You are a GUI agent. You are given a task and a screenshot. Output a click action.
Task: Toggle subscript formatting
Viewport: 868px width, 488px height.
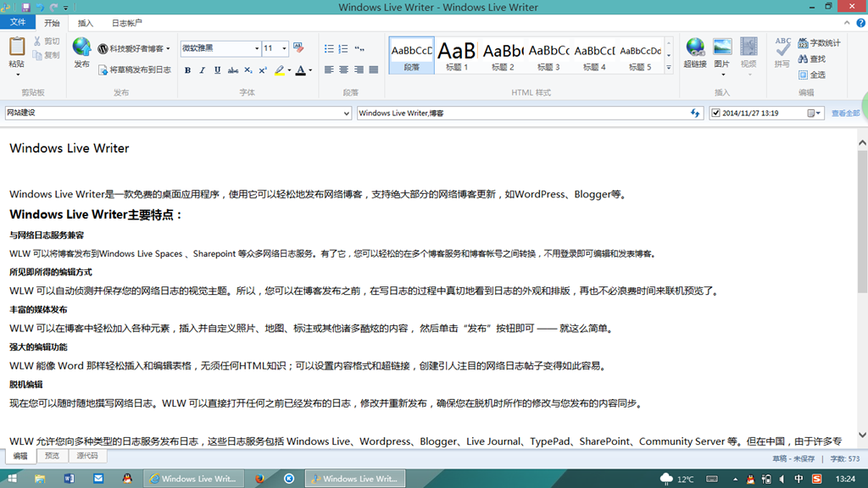[248, 70]
